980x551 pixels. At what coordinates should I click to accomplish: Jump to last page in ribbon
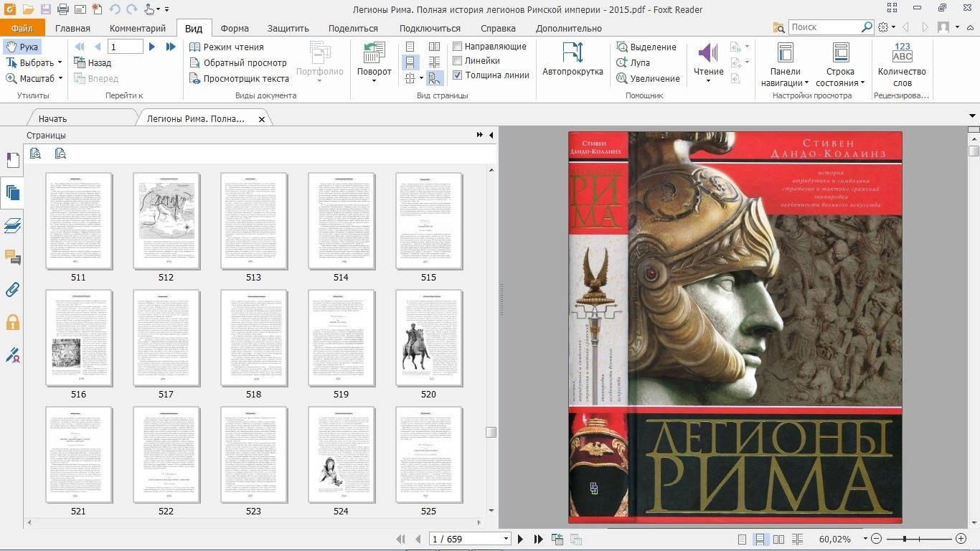coord(171,47)
